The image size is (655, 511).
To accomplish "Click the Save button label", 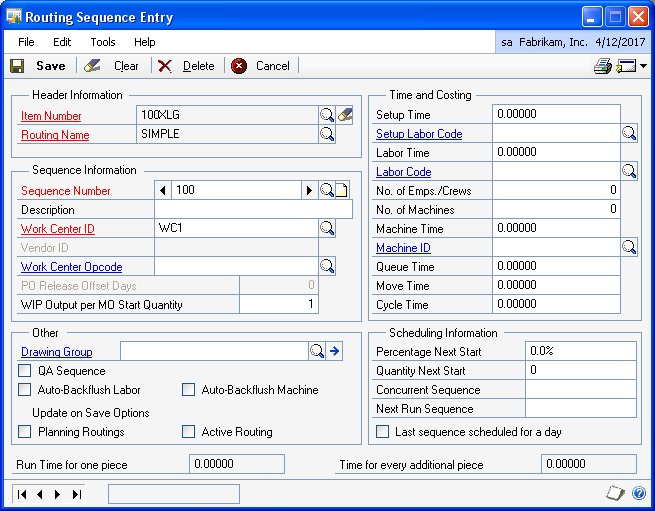I will [51, 66].
